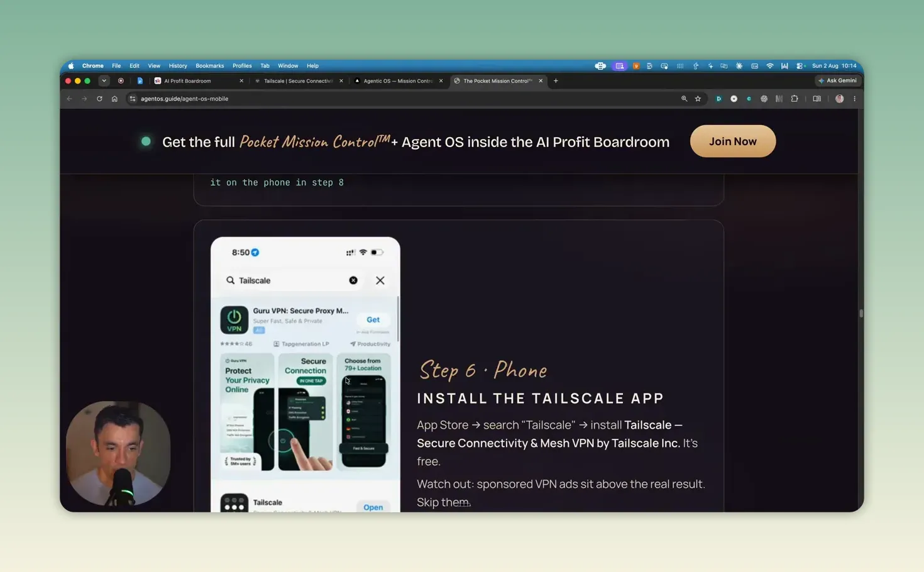
Task: Open the profile avatar in Chrome toolbar
Action: click(839, 99)
